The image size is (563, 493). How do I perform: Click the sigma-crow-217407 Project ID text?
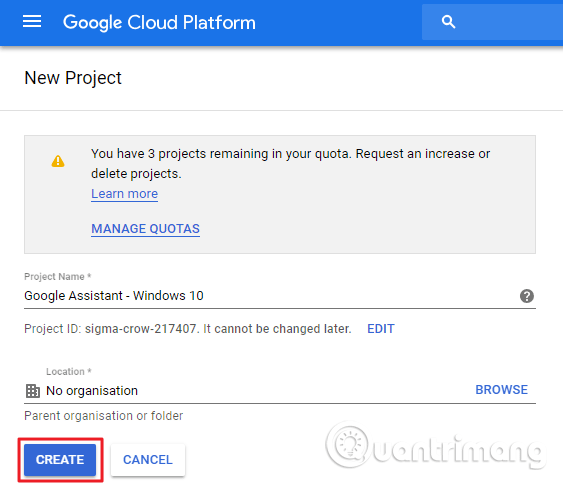point(140,329)
